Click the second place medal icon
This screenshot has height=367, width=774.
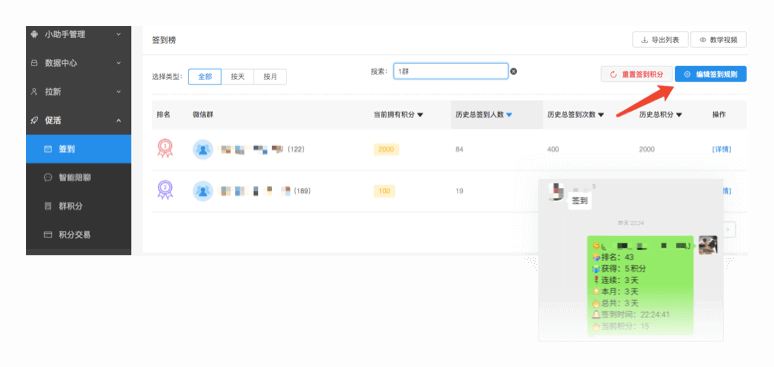(x=165, y=190)
